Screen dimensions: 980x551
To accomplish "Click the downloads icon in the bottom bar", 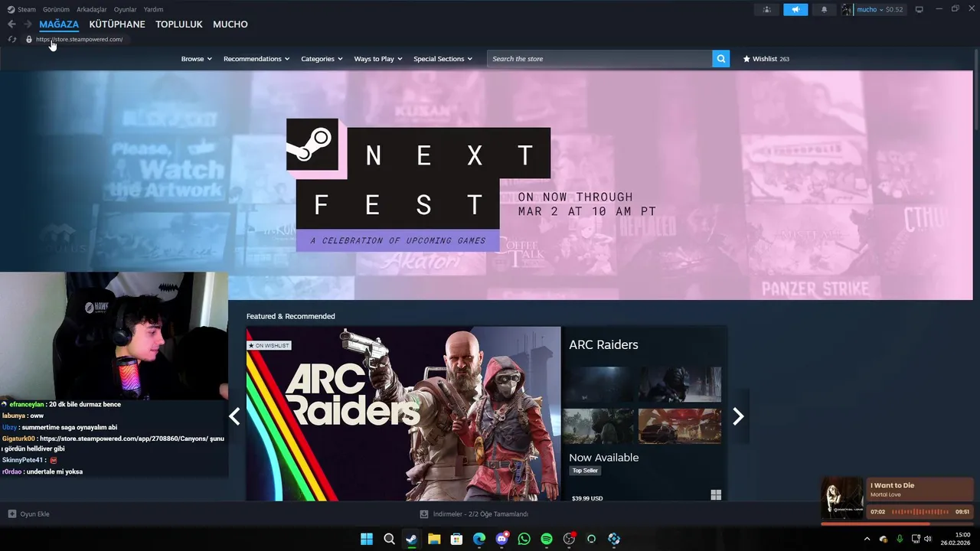I will coord(424,514).
